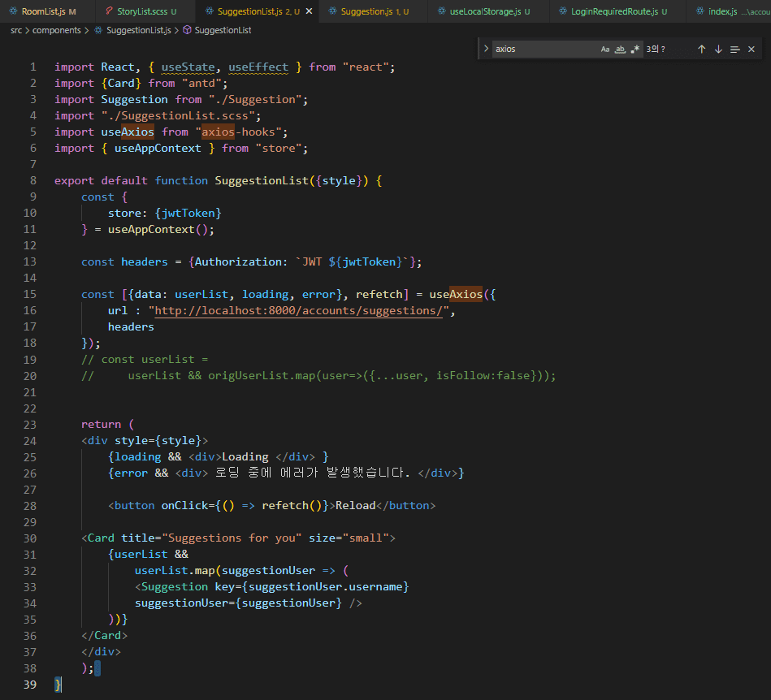771x700 pixels.
Task: Click line number 39 in gutter
Action: coord(29,685)
